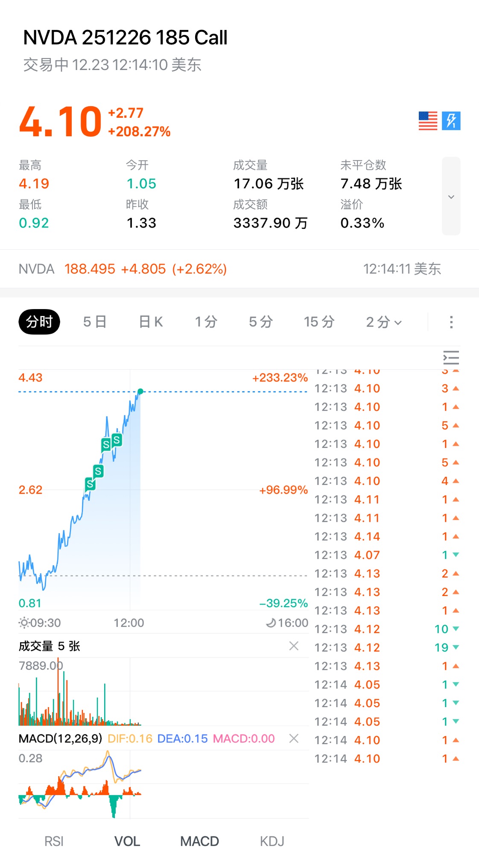The image size is (479, 868).
Task: Tap the current price dot on the chart
Action: coord(140,391)
